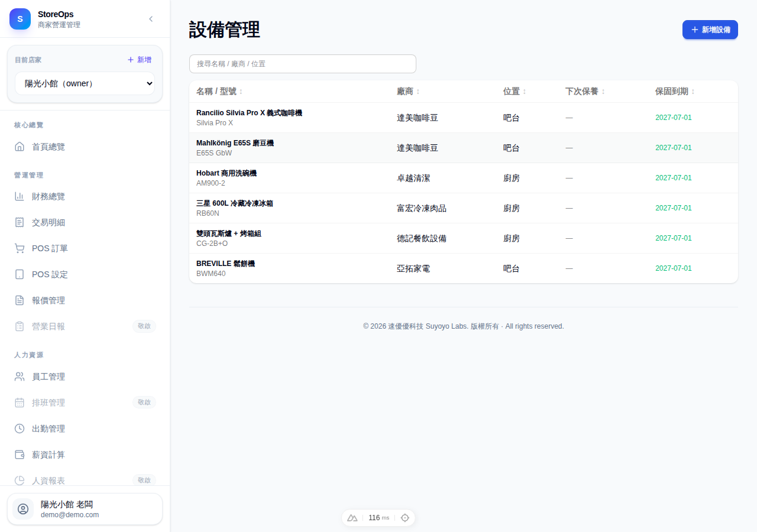Click the StoreOps logo icon

20,19
